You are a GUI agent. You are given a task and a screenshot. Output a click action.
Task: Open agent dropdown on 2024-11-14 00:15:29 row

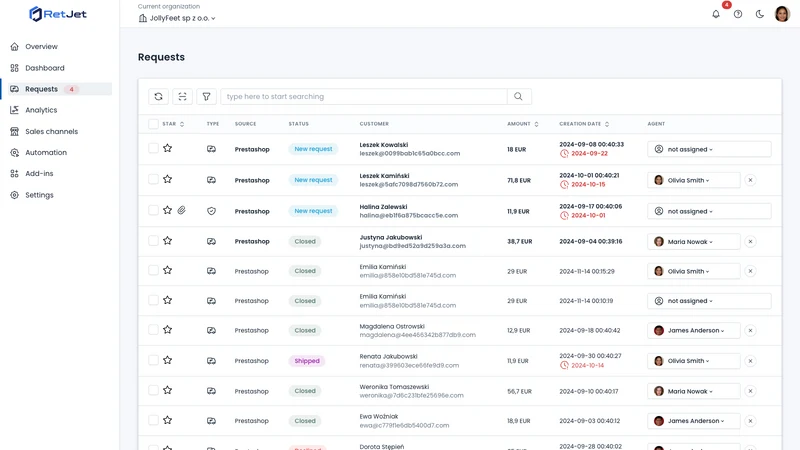[x=694, y=271]
